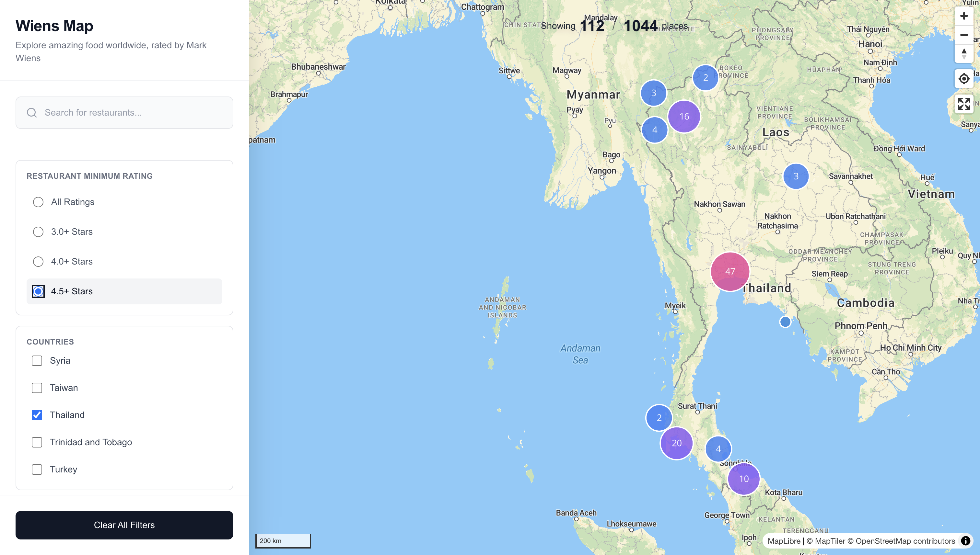Click the search magnifier icon

pyautogui.click(x=32, y=112)
